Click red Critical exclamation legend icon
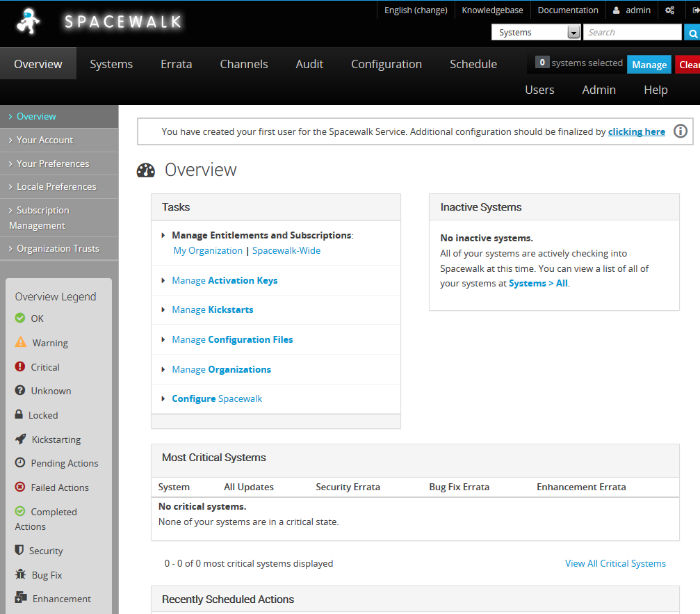The image size is (700, 614). coord(20,366)
